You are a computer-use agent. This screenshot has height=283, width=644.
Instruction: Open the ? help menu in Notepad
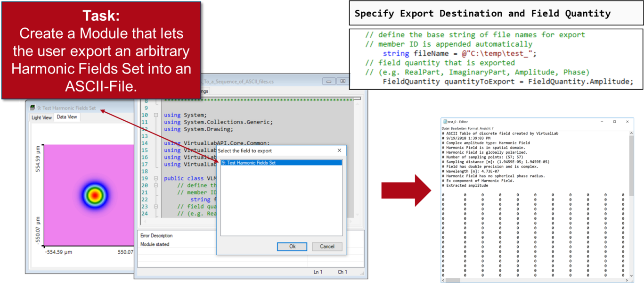tap(492, 128)
